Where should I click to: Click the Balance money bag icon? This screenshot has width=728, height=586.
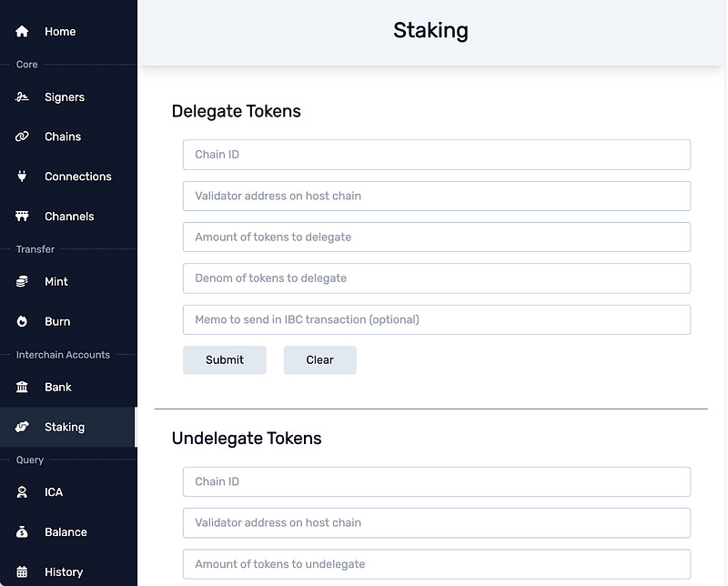(22, 532)
